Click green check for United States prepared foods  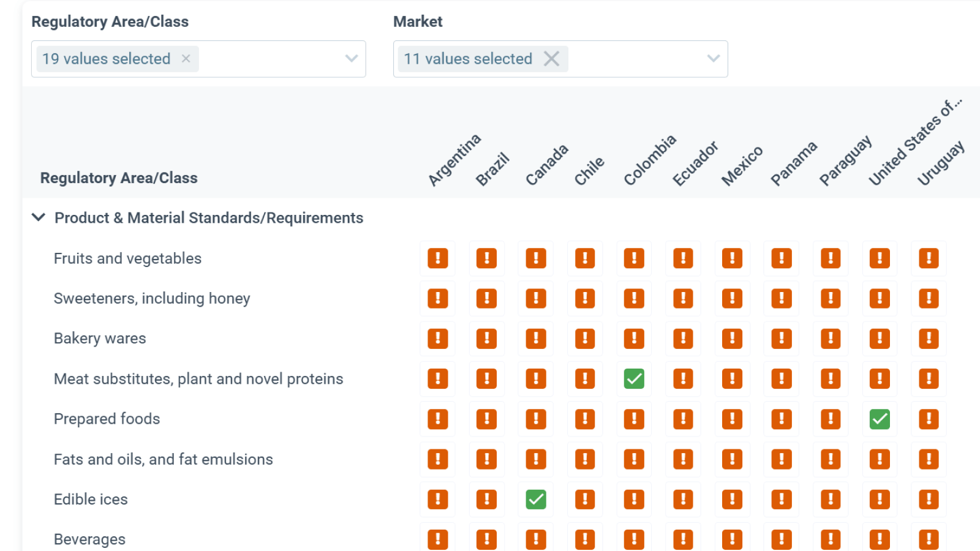coord(880,419)
